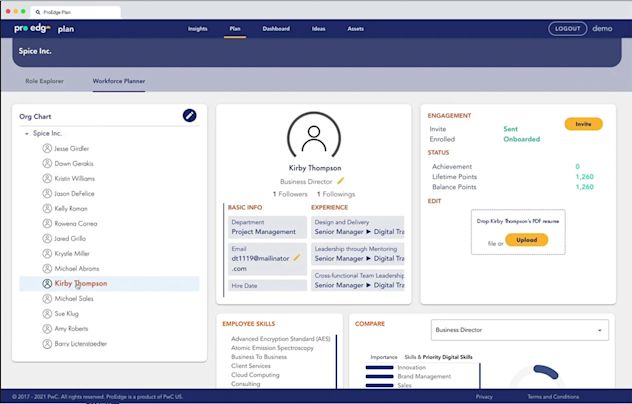632x404 pixels.
Task: Click Barry Lictenstaedter's person icon
Action: click(47, 344)
